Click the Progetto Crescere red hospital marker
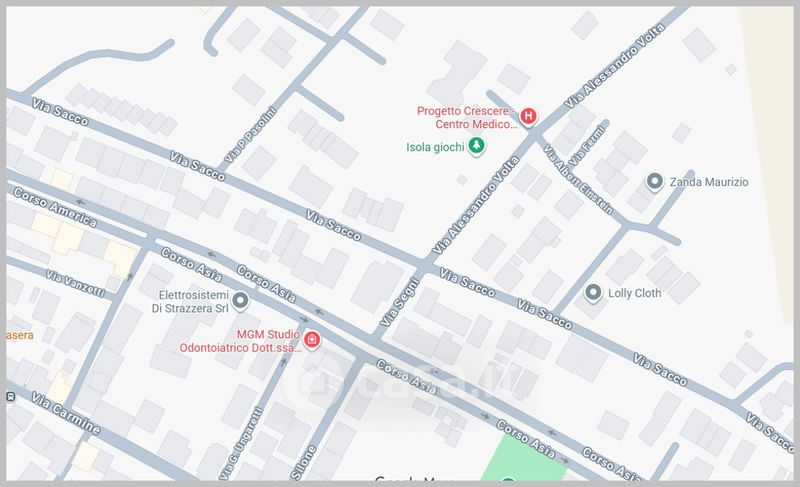This screenshot has height=487, width=800. [x=528, y=117]
